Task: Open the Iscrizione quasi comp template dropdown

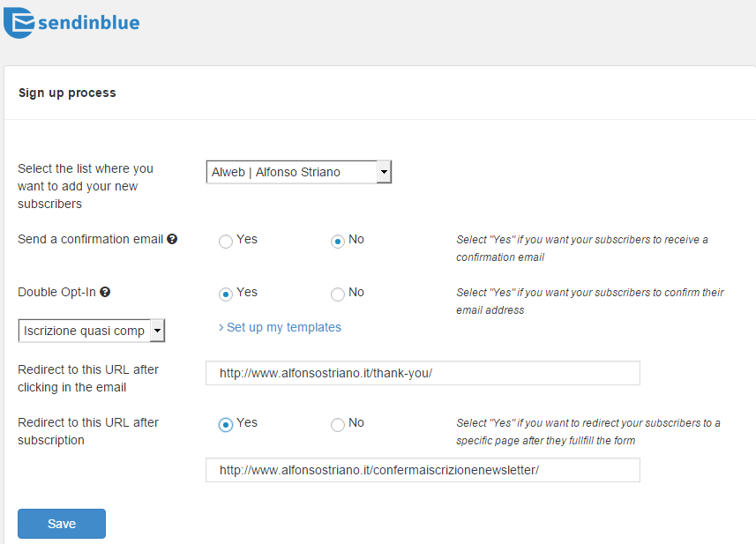Action: [92, 331]
